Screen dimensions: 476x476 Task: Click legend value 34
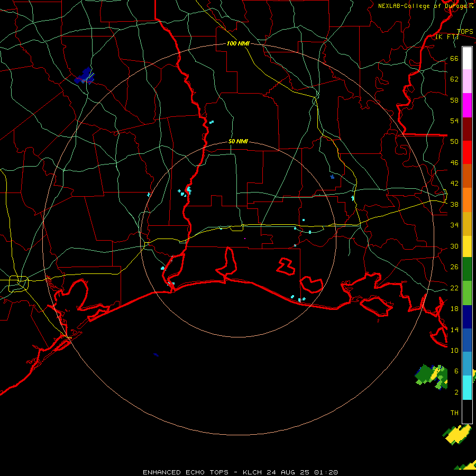tap(454, 225)
